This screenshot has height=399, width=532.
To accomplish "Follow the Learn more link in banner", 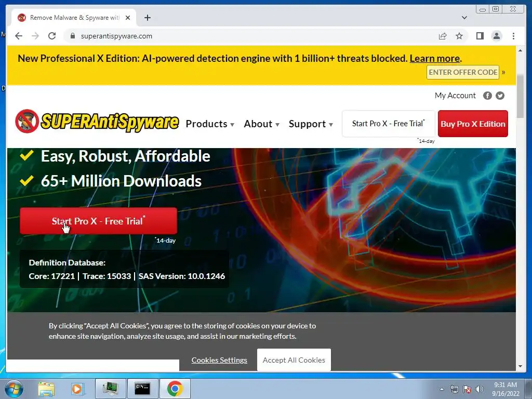I will (x=435, y=59).
